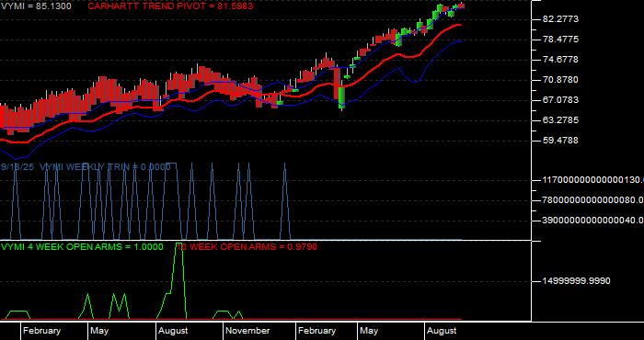Click the VYMI = 85.1300 price label
Image resolution: width=644 pixels, height=340 pixels.
tap(35, 6)
